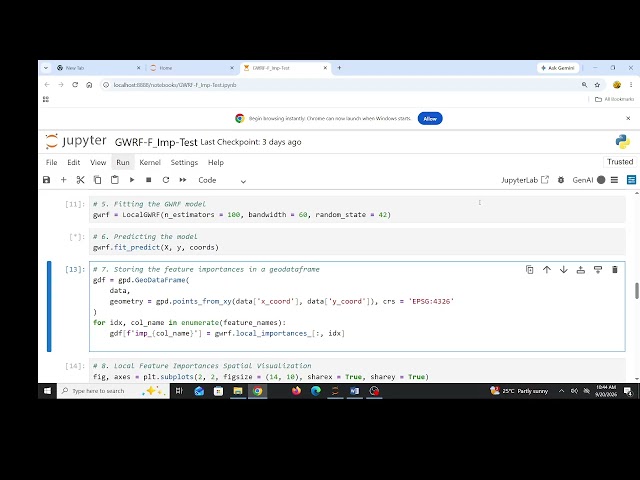Screen dimensions: 640x480
Task: Open the All Bookmarks folder
Action: (615, 99)
